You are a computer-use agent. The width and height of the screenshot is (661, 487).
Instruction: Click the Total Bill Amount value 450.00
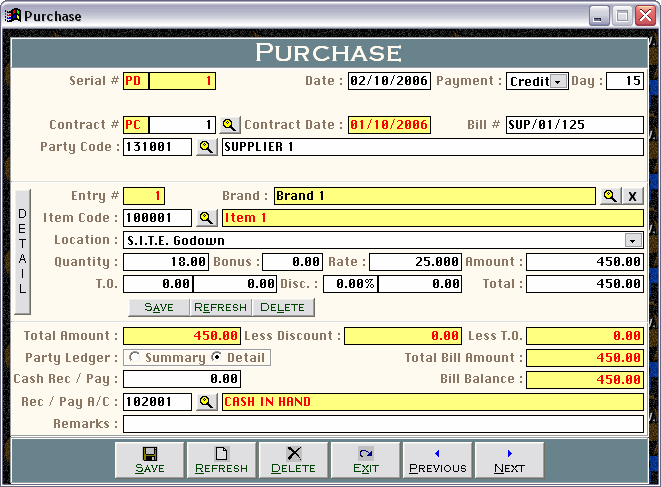click(585, 358)
